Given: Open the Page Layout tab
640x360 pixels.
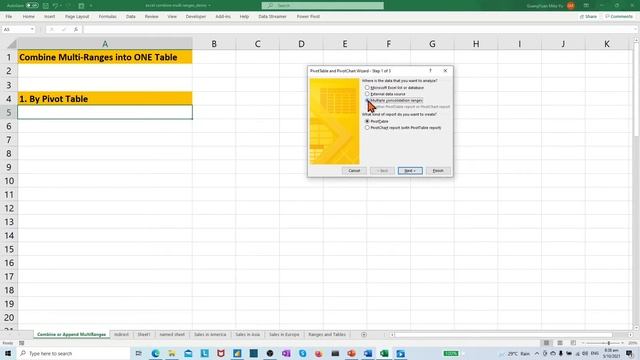Looking at the screenshot, I should tap(77, 16).
